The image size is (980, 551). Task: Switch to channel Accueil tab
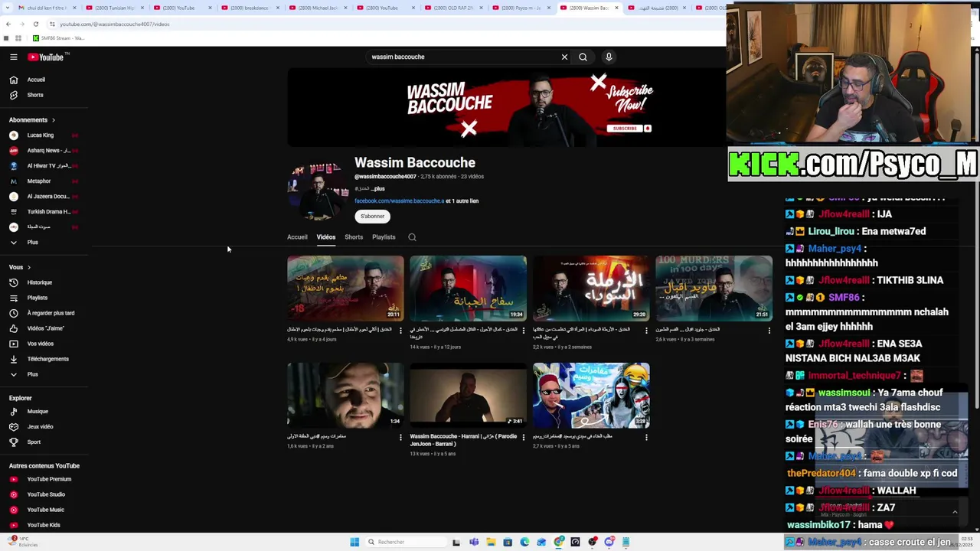297,237
